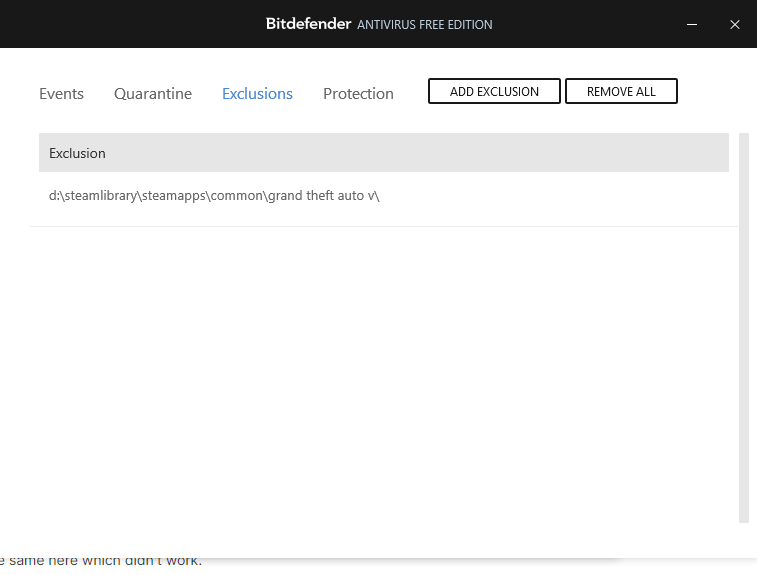The image size is (757, 575).
Task: Select the Exclusions tab
Action: (257, 94)
